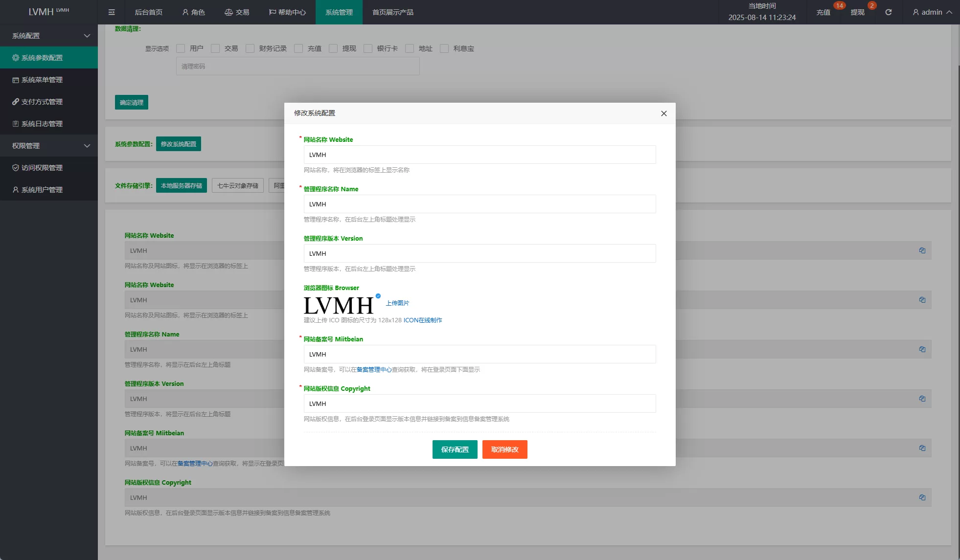Click copy icon for 管理程序名称 Name row
Screen dimensions: 960x560
[x=922, y=349]
